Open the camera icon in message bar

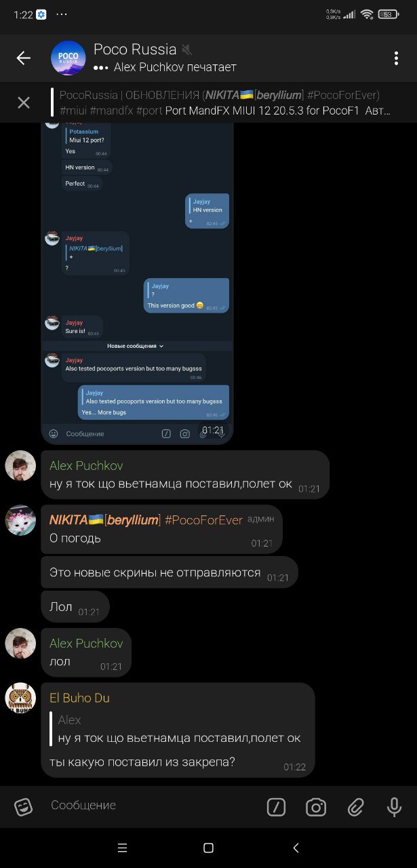click(x=316, y=806)
